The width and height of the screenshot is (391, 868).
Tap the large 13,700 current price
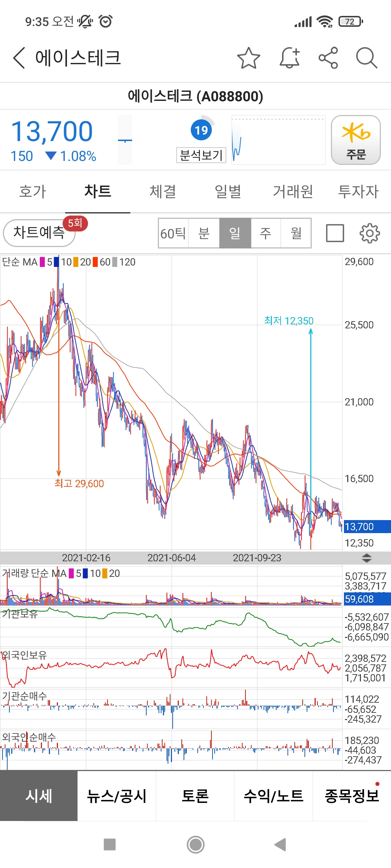(x=52, y=131)
